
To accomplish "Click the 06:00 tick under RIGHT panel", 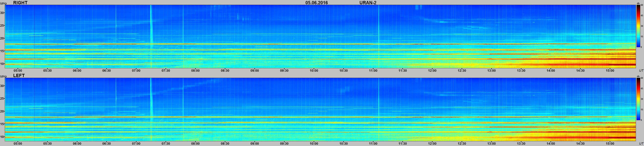I will [x=77, y=71].
